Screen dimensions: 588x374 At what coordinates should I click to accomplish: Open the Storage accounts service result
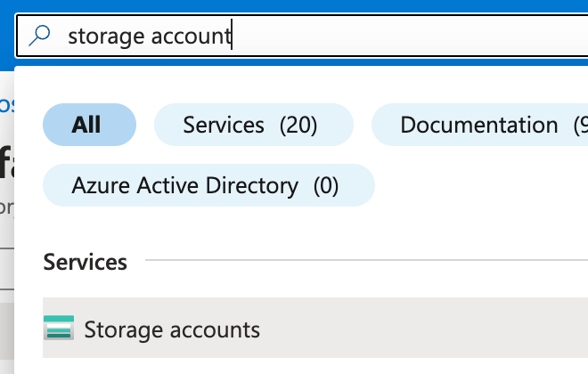(x=315, y=328)
